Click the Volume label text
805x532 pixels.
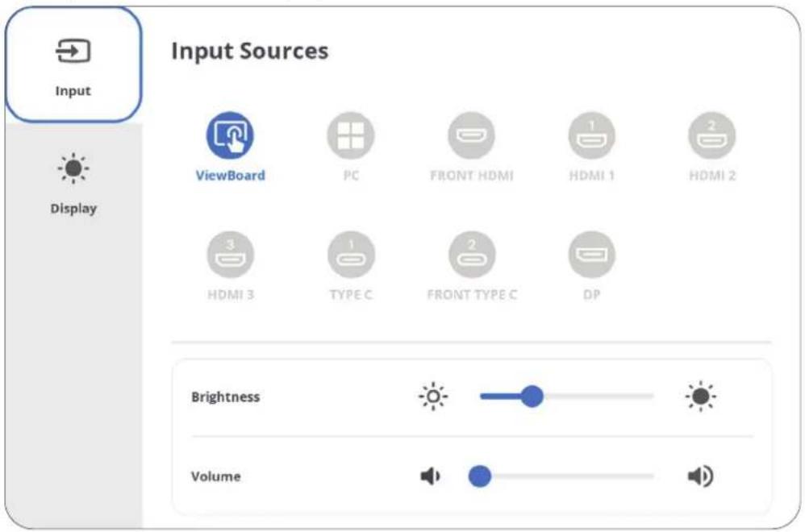tap(215, 476)
